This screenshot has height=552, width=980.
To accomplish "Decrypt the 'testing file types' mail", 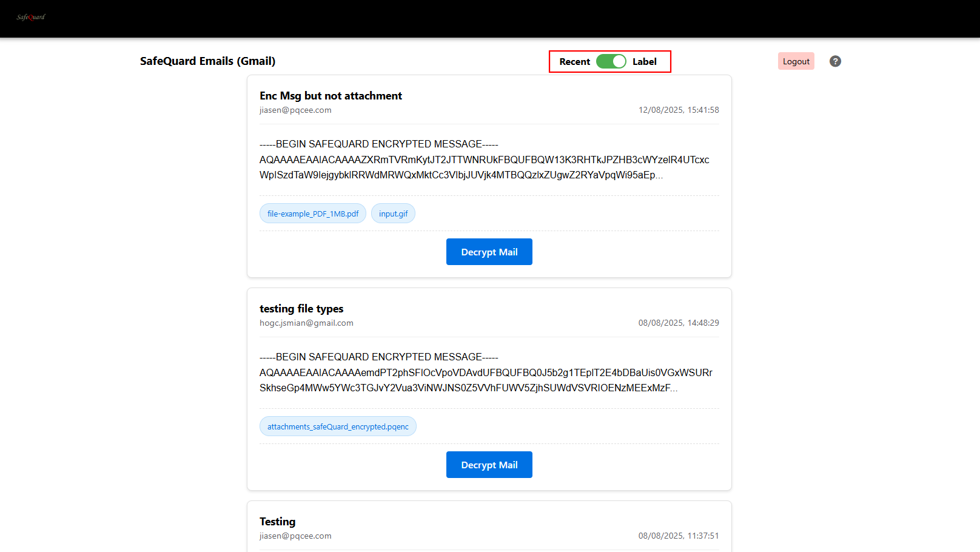I will 489,465.
